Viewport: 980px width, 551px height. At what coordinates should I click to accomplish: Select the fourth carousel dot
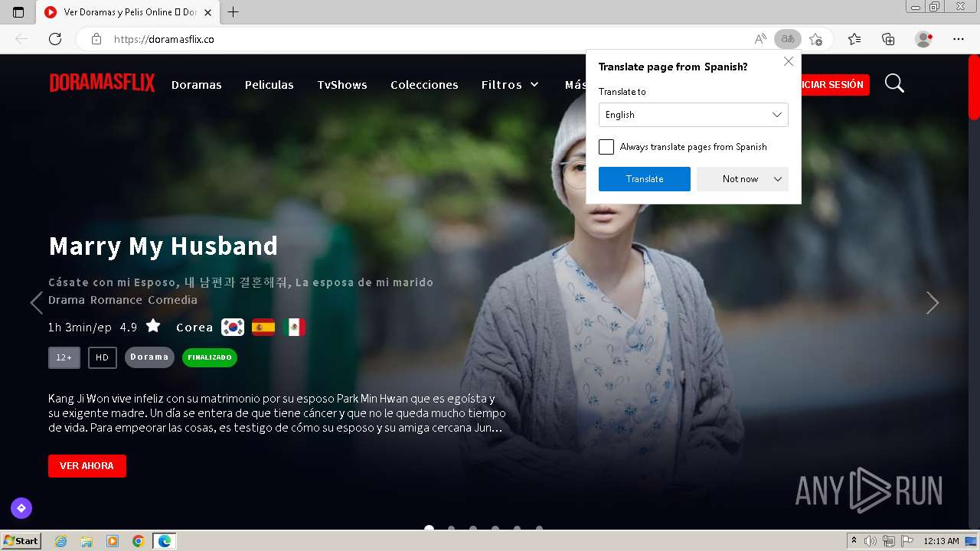(x=495, y=528)
